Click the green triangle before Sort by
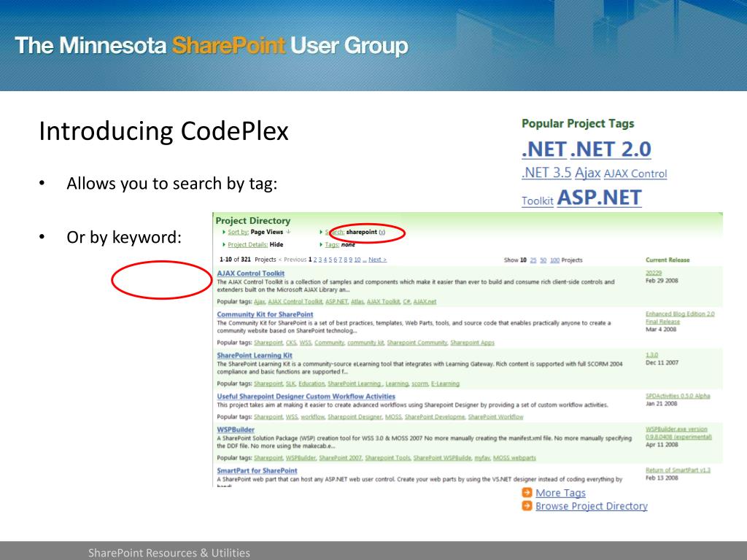 click(x=224, y=232)
